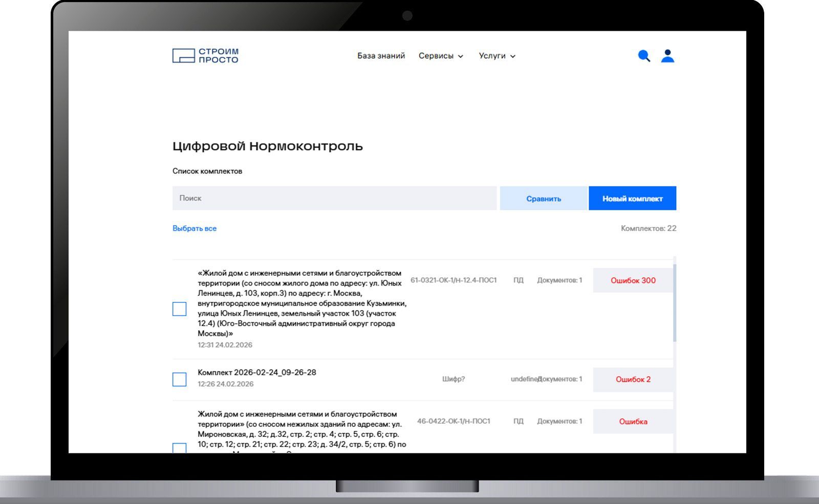Click the Шифр? placeholder text
This screenshot has height=504, width=819.
454,379
